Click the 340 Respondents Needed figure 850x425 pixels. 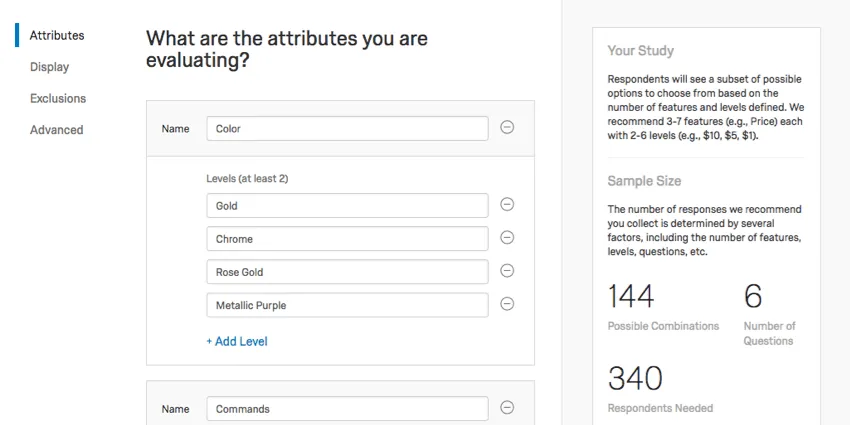[635, 378]
